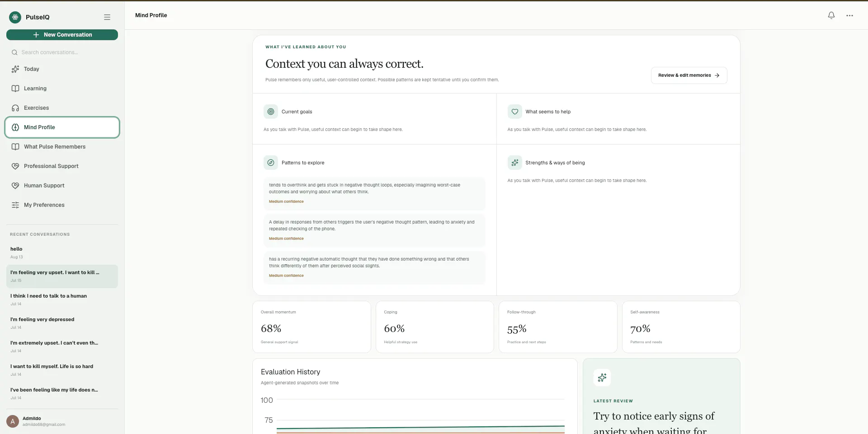The height and width of the screenshot is (434, 868).
Task: Open Human Support
Action: [x=62, y=186]
